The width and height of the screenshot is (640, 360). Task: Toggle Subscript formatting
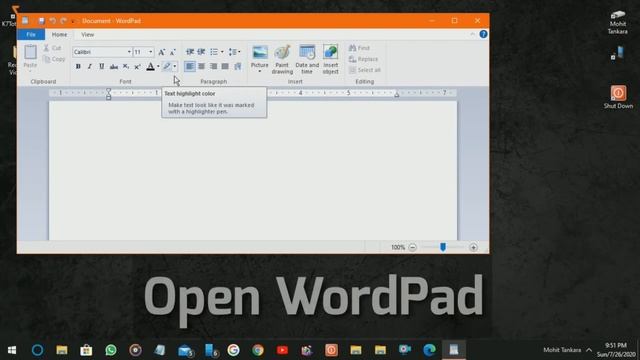[x=126, y=66]
